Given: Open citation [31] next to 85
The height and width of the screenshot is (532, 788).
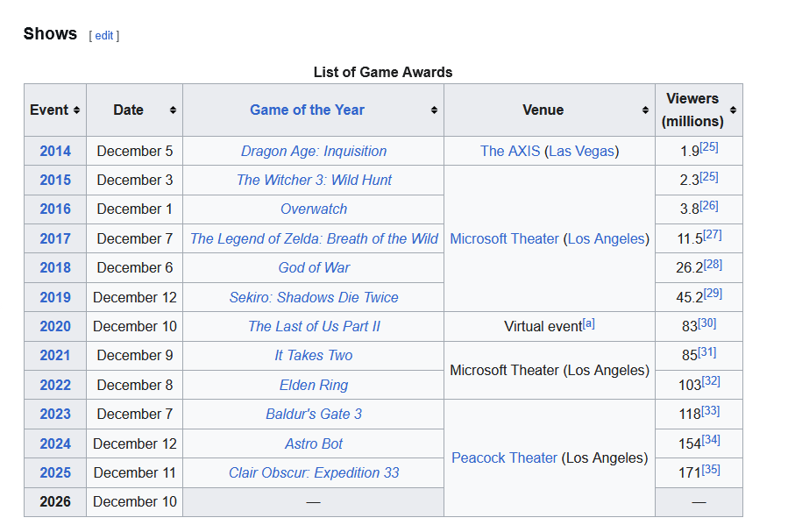Looking at the screenshot, I should click(707, 352).
